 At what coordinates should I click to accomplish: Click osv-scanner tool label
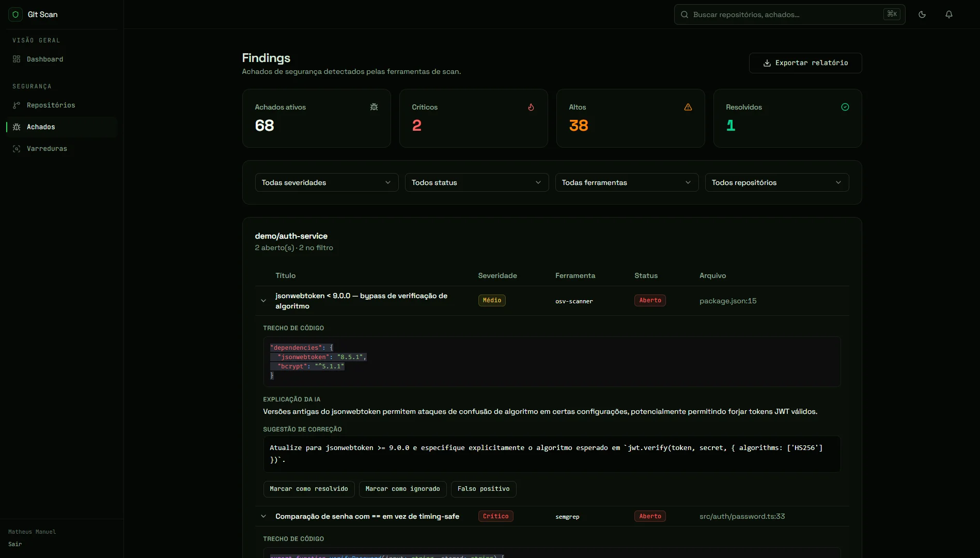[x=574, y=301]
